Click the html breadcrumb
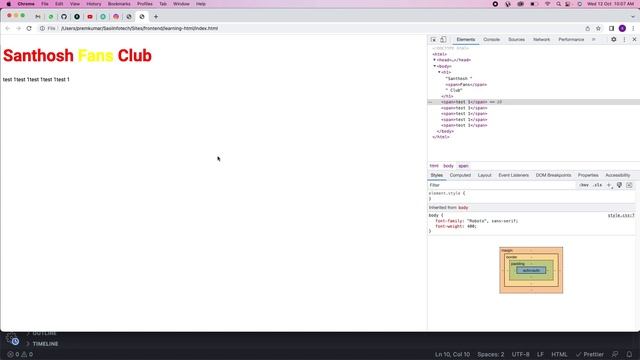This screenshot has height=360, width=640. pyautogui.click(x=434, y=166)
